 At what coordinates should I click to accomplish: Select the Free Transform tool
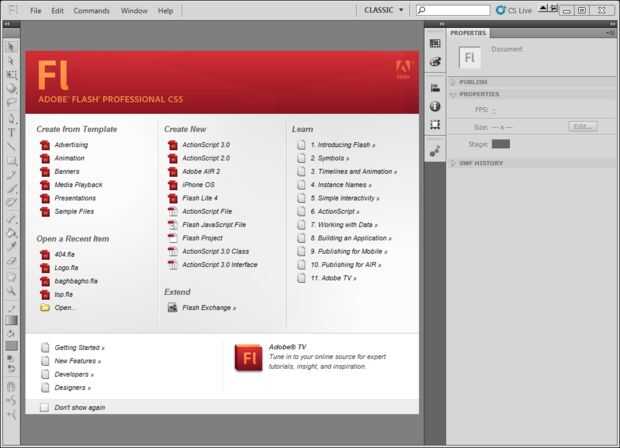tap(11, 75)
